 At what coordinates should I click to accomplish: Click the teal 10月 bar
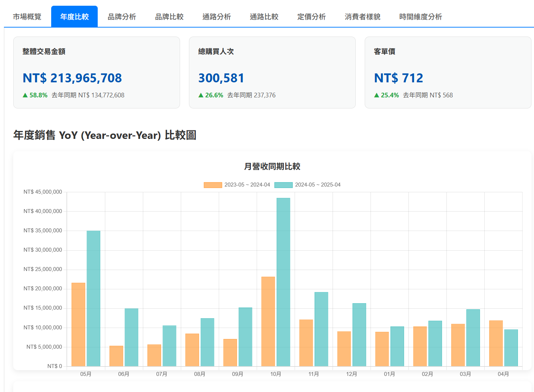point(283,282)
